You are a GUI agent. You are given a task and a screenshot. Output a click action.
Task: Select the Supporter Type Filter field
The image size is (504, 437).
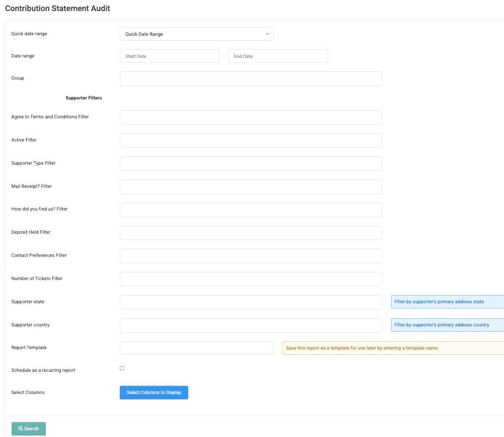[x=251, y=163]
